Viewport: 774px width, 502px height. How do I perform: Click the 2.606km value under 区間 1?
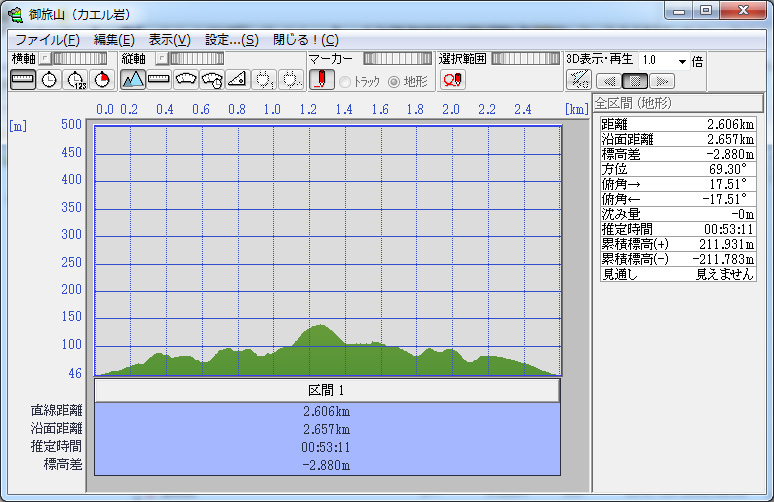pyautogui.click(x=326, y=411)
